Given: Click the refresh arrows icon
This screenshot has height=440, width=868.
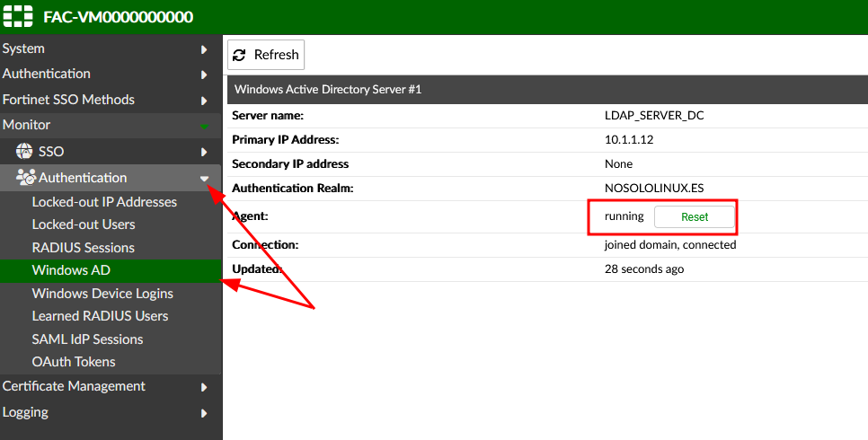Looking at the screenshot, I should click(239, 55).
